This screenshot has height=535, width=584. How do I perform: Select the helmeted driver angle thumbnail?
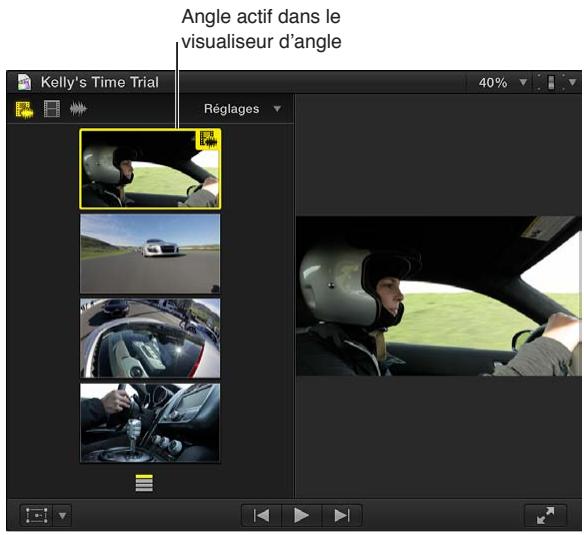coord(150,169)
